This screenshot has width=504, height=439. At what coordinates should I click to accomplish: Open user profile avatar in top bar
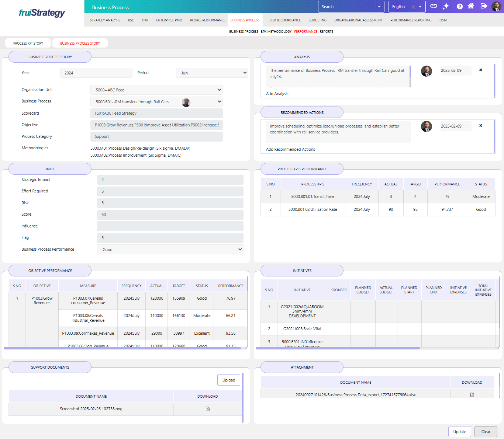point(496,6)
